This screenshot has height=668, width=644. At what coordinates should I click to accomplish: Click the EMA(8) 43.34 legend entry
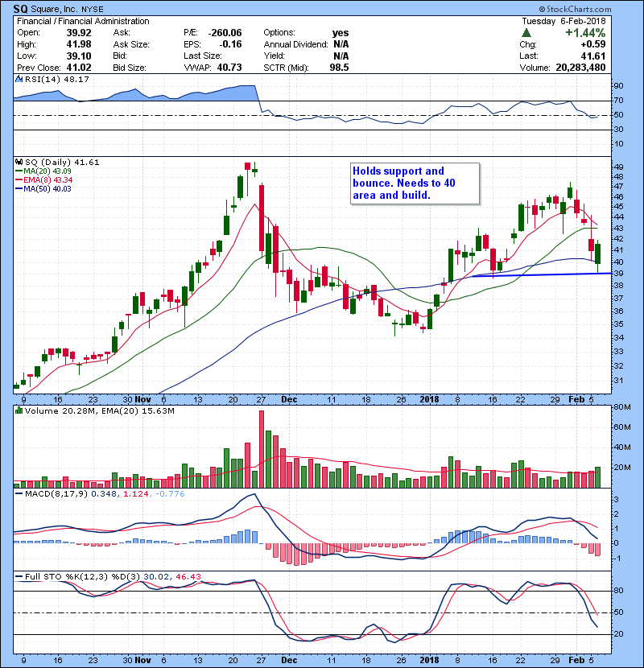click(x=48, y=180)
